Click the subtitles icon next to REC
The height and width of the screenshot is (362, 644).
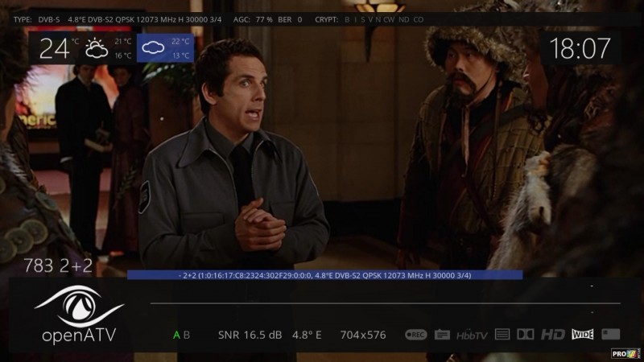442,335
